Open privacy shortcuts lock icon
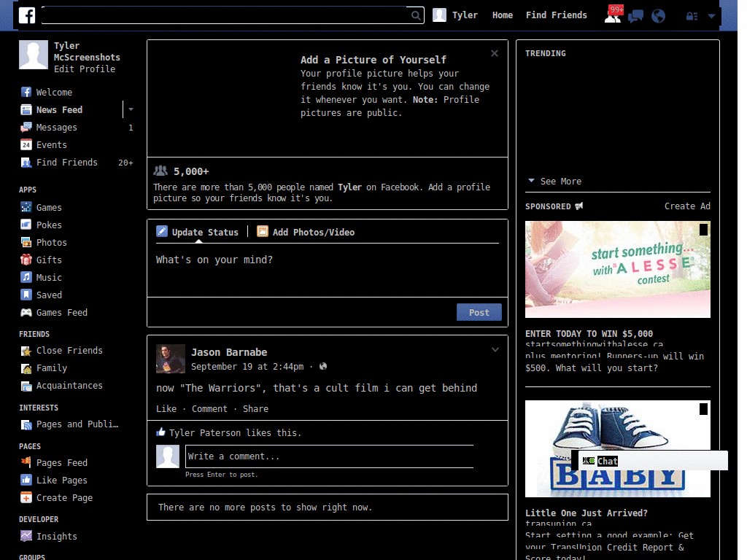Viewport: 747px width, 560px height. coord(692,16)
